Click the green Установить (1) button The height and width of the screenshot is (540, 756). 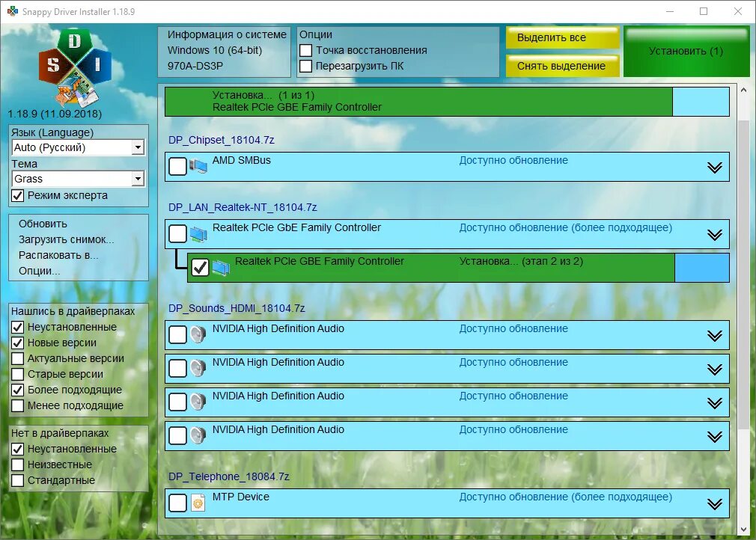686,52
